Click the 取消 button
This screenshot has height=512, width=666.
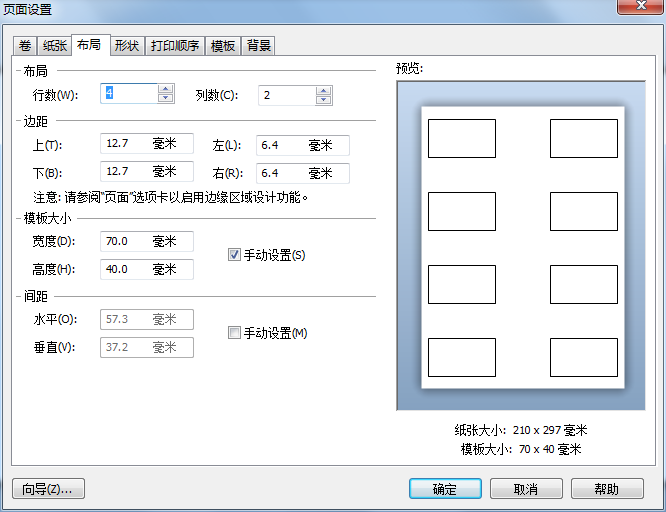click(x=526, y=489)
